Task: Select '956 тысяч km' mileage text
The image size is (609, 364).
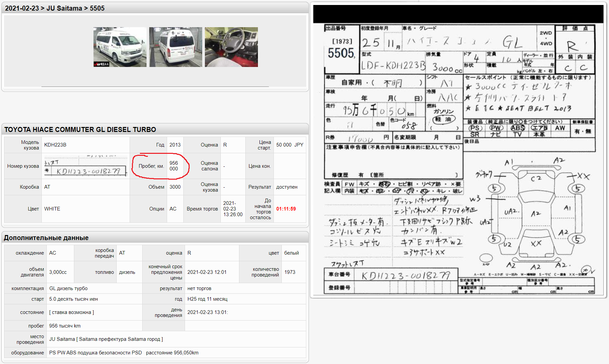Action: [65, 326]
